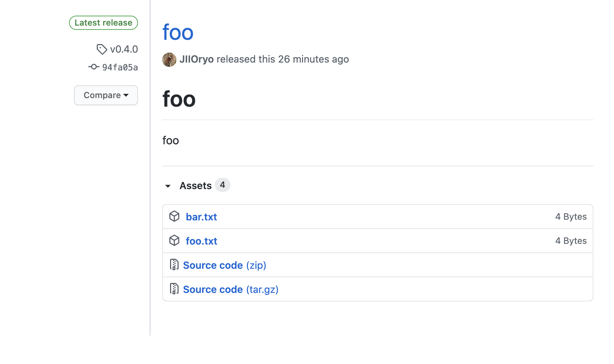Screen dimensions: 614x364
Task: Open the Compare dropdown
Action: pyautogui.click(x=106, y=95)
